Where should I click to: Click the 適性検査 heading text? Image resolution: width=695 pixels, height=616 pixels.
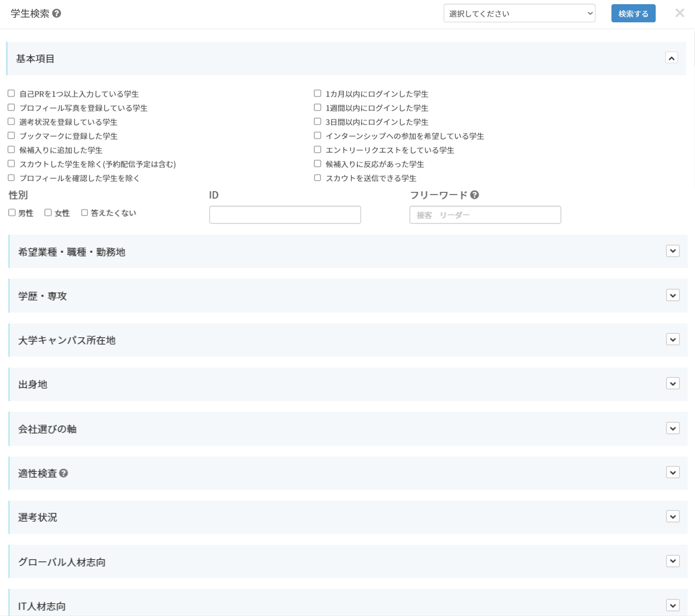37,473
